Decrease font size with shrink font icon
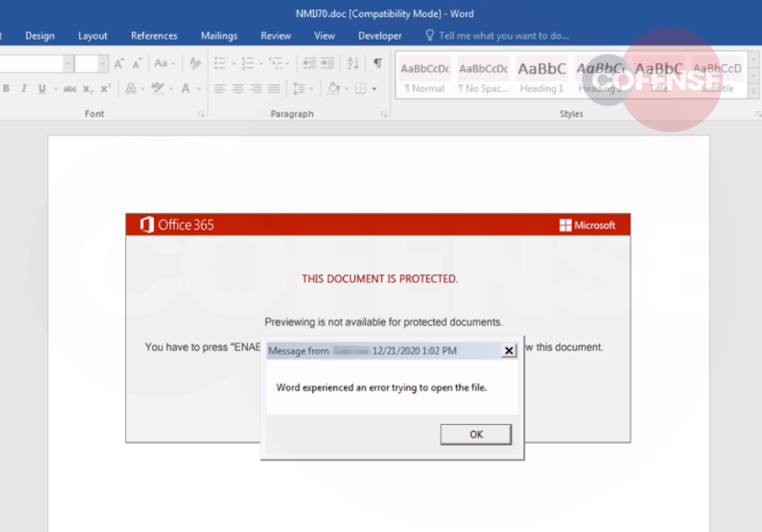 click(x=137, y=64)
